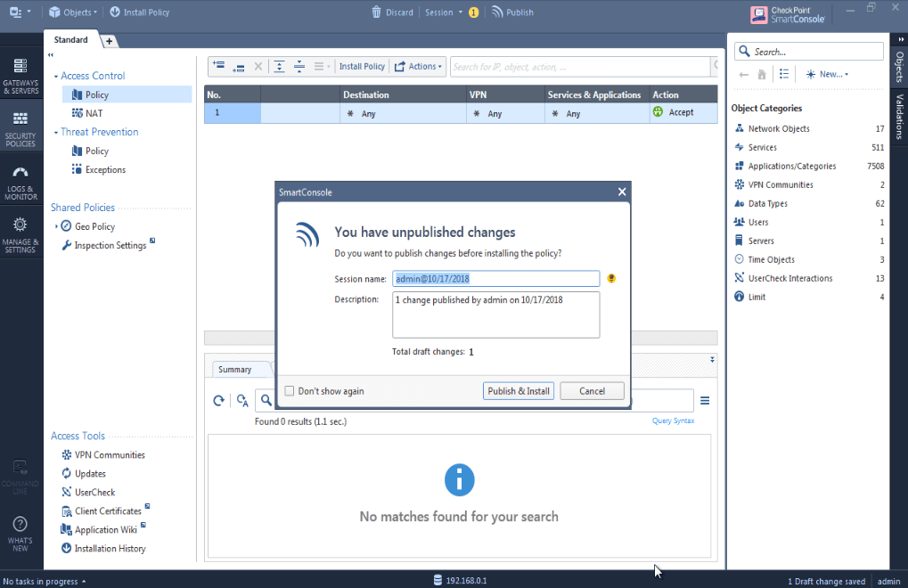Click the Session name input field
Image resolution: width=908 pixels, height=588 pixels.
click(x=495, y=278)
